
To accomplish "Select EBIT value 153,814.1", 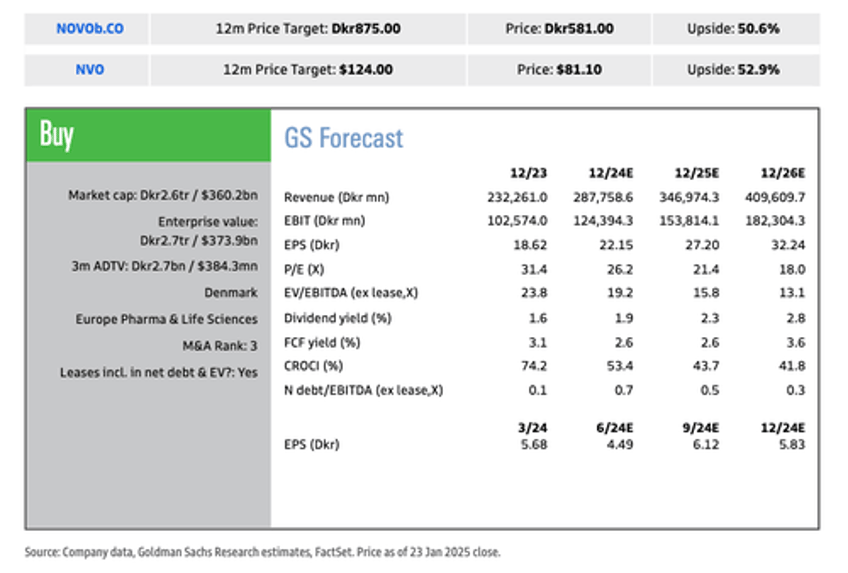I will pyautogui.click(x=689, y=221).
